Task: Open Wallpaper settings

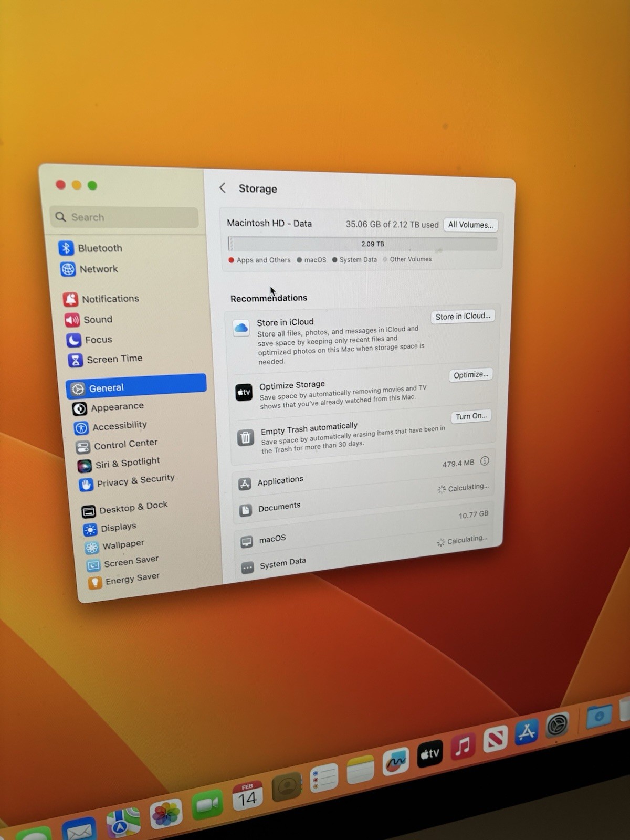Action: [x=115, y=546]
